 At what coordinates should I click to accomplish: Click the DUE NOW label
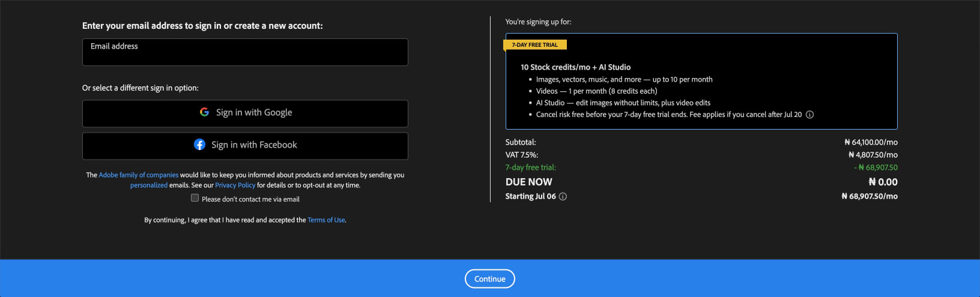(x=529, y=182)
